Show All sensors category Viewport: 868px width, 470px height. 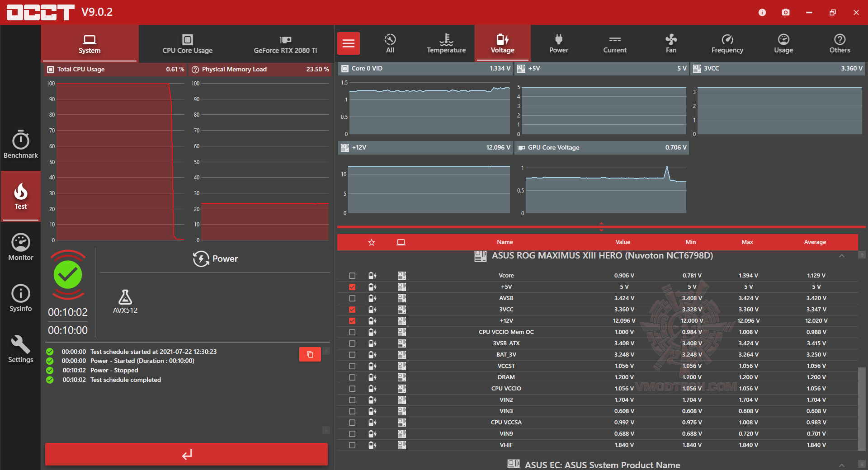pyautogui.click(x=390, y=43)
